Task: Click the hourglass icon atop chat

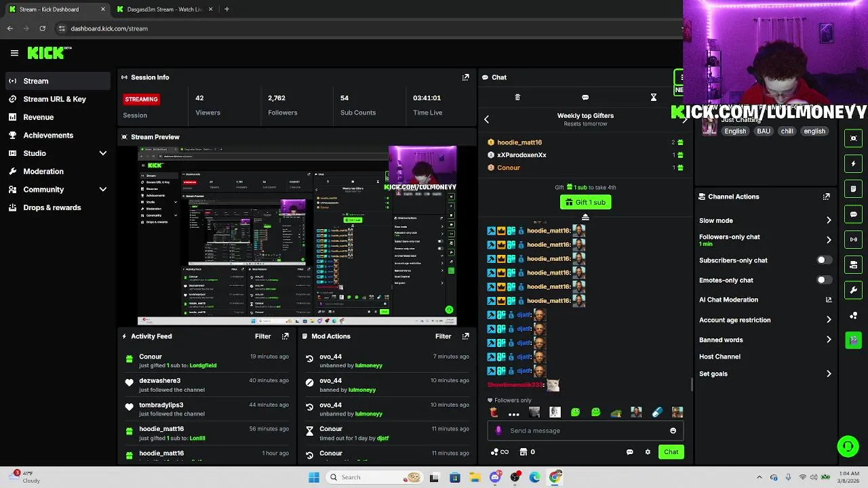Action: pyautogui.click(x=654, y=98)
